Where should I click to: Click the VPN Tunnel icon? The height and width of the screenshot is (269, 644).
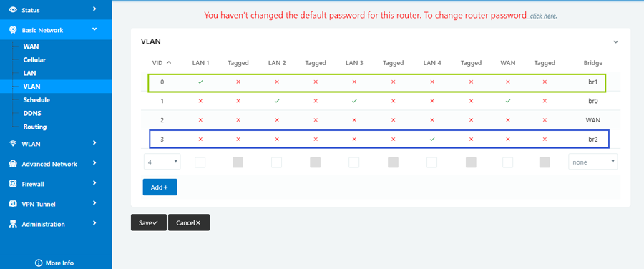coord(13,204)
